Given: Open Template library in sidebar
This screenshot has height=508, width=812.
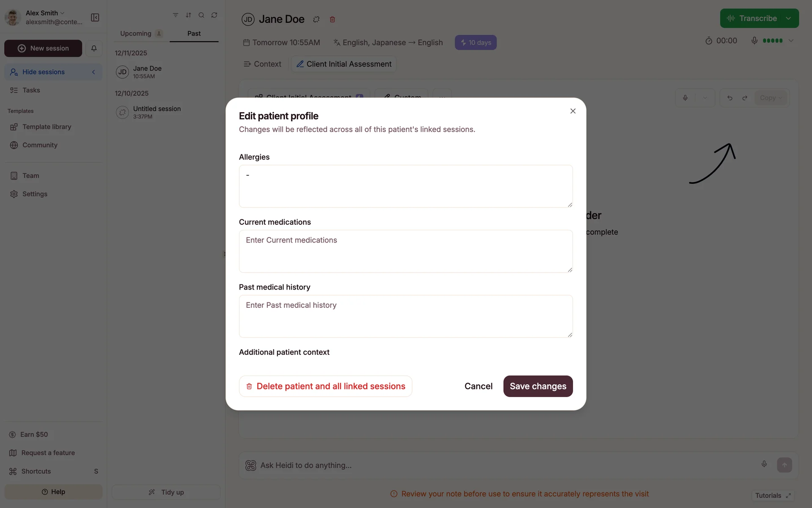Looking at the screenshot, I should (47, 127).
